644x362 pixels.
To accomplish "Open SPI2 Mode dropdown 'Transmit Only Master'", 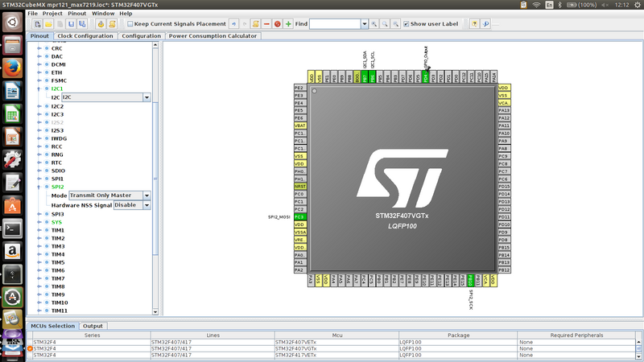I will [x=147, y=195].
